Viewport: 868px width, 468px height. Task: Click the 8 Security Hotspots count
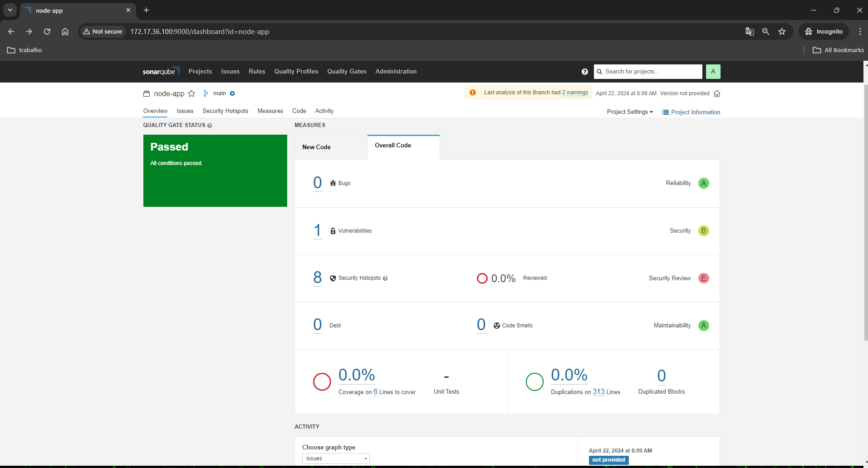(318, 278)
